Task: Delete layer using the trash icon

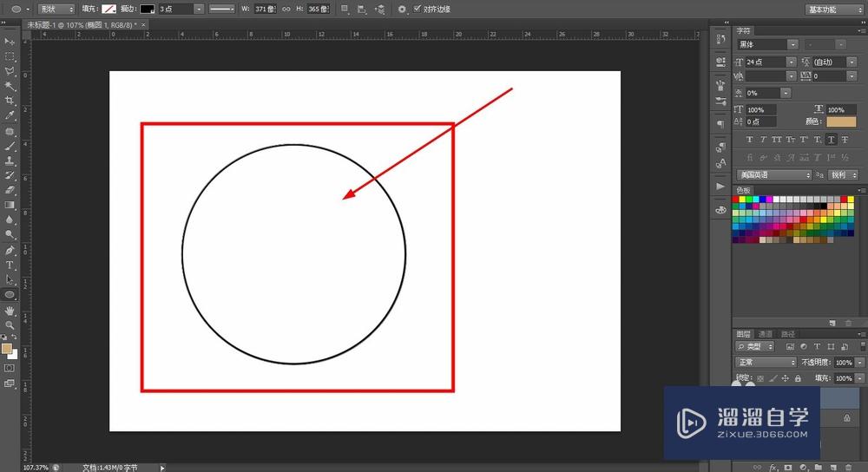Action: tap(848, 467)
